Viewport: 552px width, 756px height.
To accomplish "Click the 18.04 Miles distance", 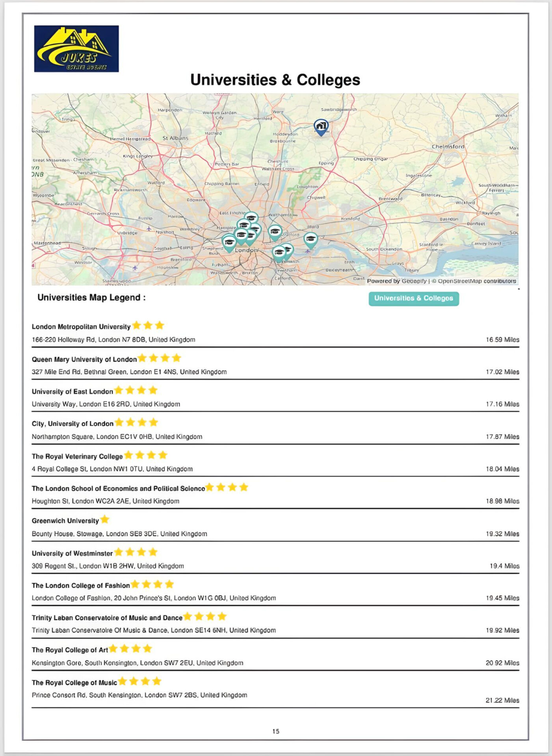I will tap(502, 469).
